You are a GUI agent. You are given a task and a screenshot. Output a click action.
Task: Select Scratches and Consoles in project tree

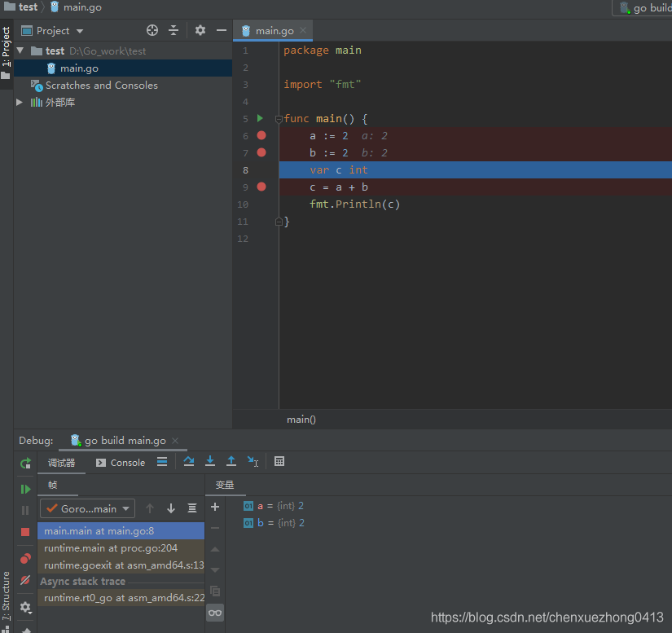(101, 85)
